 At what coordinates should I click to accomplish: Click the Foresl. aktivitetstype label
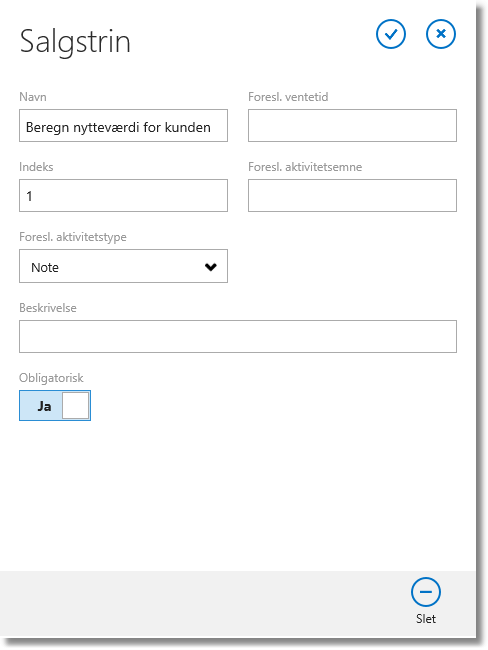click(x=73, y=237)
